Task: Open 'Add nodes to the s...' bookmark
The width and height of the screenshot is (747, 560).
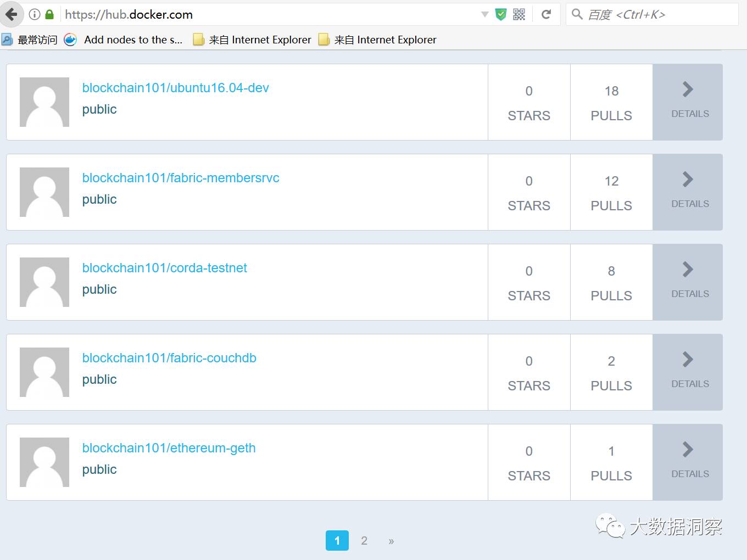Action: click(124, 40)
